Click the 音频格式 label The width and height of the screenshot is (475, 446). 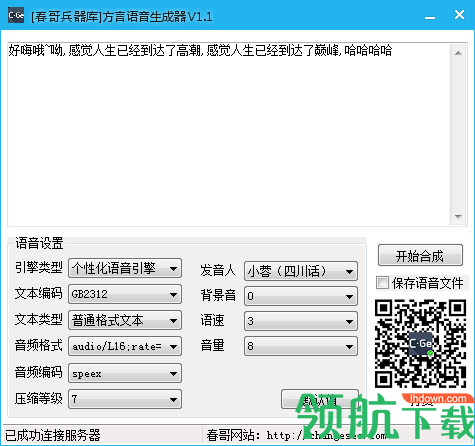pos(39,345)
